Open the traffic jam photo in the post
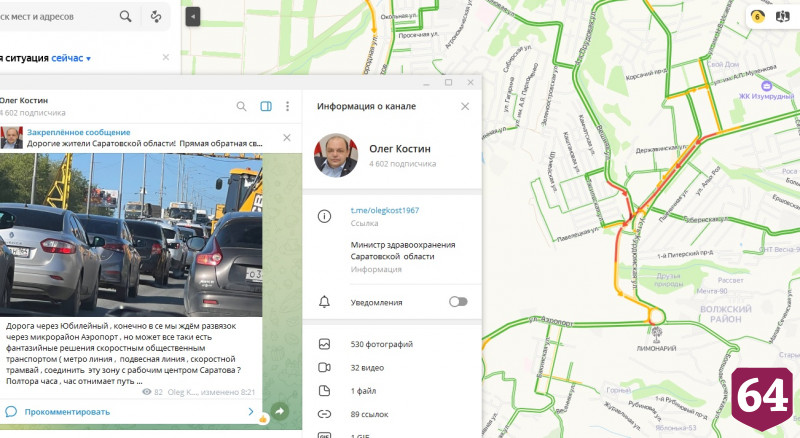Screen dimensions: 800x438 pyautogui.click(x=131, y=235)
